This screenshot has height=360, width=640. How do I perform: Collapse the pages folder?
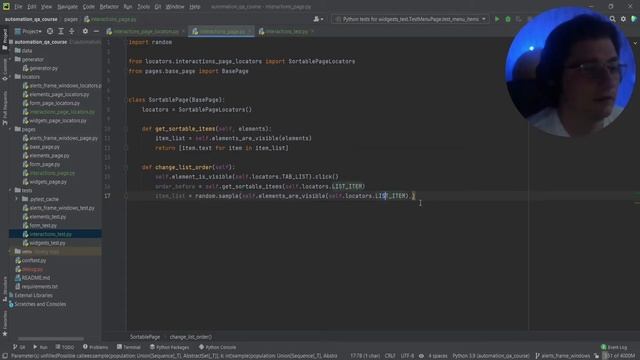[x=11, y=129]
